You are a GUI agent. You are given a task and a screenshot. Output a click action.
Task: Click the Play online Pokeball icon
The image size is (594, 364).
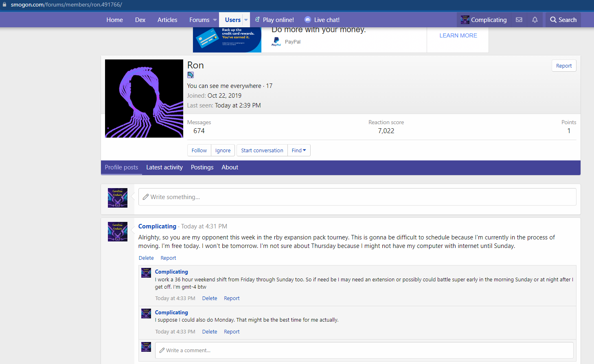pyautogui.click(x=257, y=20)
